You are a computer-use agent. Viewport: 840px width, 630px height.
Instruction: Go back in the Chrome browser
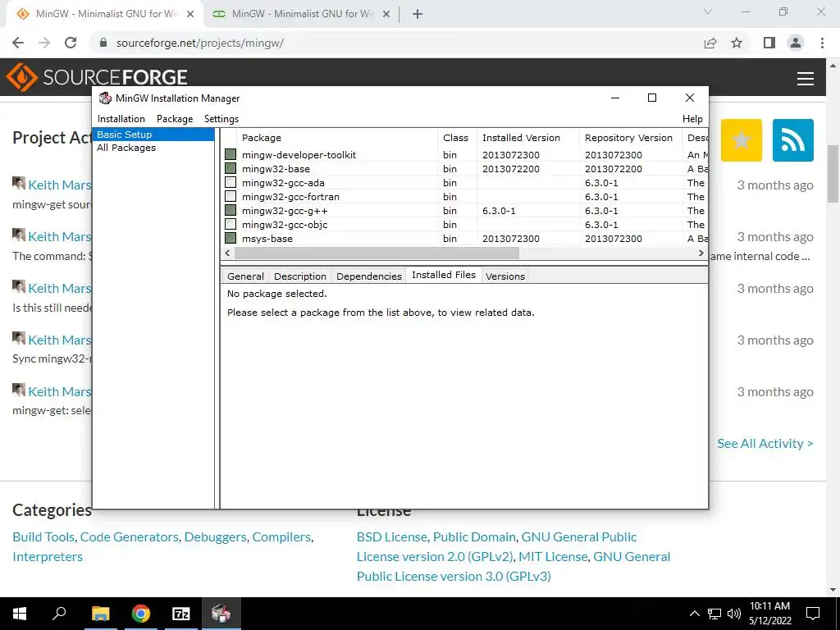tap(18, 43)
